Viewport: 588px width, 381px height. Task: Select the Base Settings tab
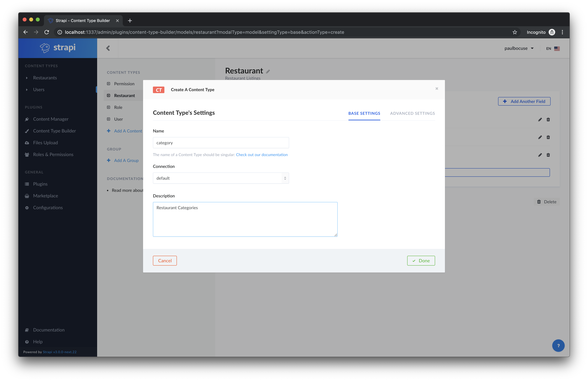[x=364, y=113]
